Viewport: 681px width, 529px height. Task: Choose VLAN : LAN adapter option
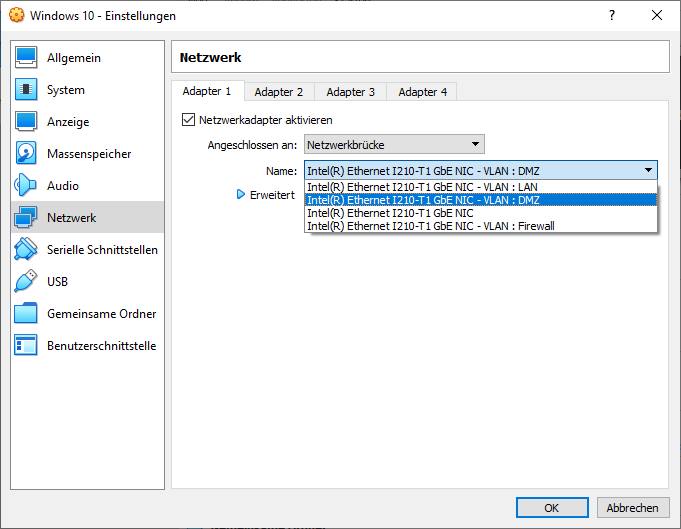point(480,187)
